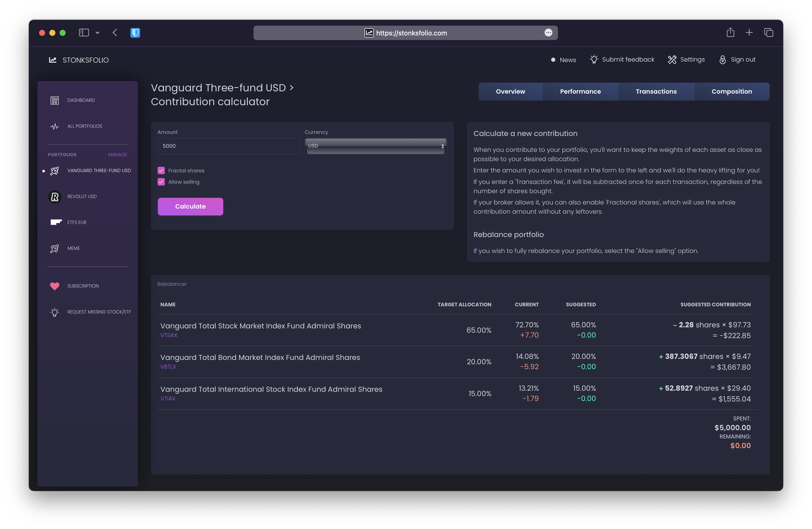812x529 pixels.
Task: Switch to the Performance tab
Action: [x=580, y=91]
